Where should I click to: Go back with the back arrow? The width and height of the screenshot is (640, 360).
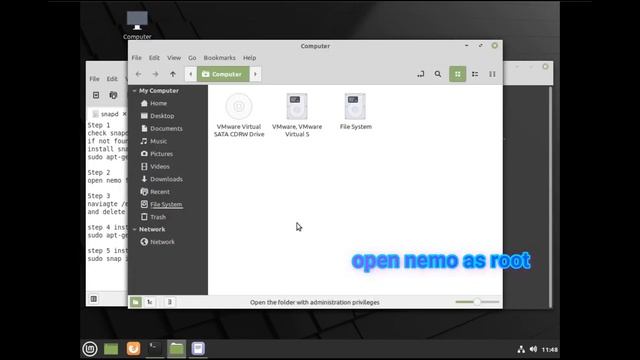139,74
